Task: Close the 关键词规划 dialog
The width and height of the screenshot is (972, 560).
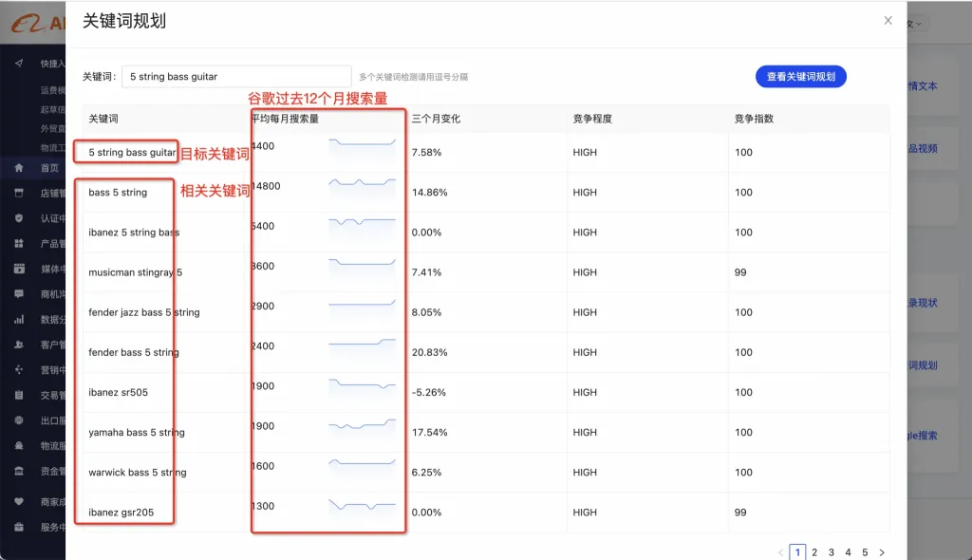Action: [x=888, y=21]
